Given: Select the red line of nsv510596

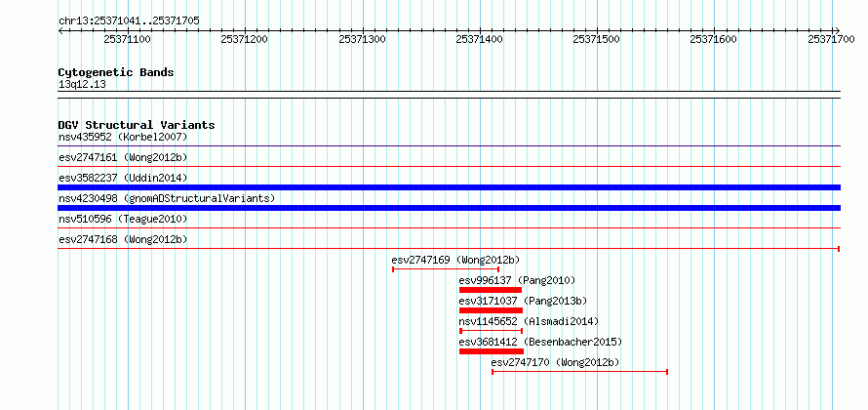Looking at the screenshot, I should coord(449,228).
